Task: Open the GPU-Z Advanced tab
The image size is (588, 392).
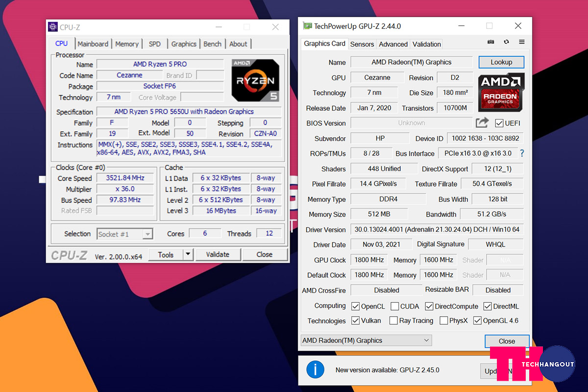Action: coord(393,44)
